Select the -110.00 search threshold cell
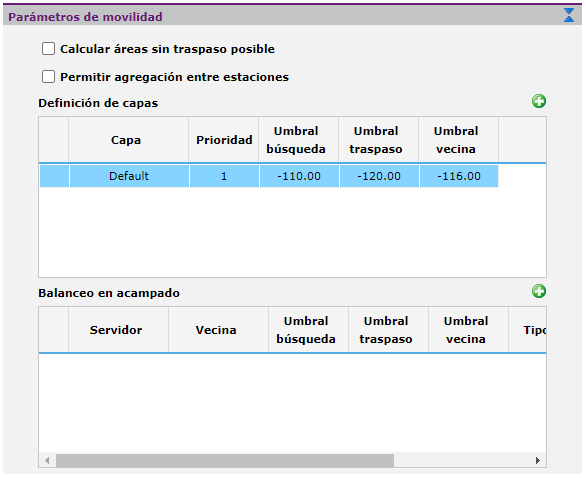This screenshot has height=478, width=586. click(299, 176)
